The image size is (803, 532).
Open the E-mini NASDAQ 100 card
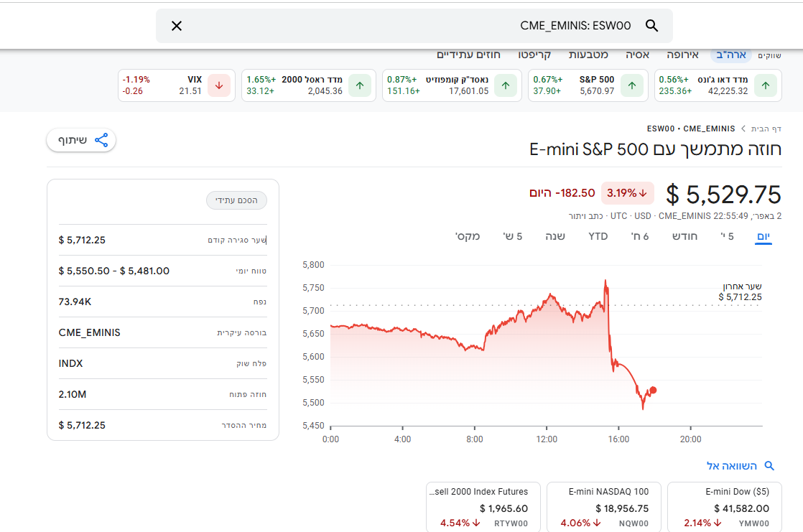[x=608, y=507]
